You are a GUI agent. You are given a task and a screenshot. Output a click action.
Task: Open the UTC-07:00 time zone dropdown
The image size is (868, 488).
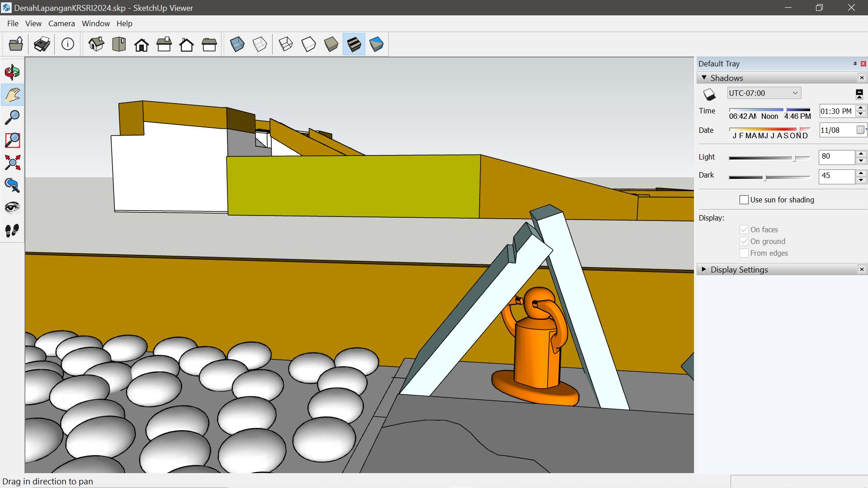764,93
